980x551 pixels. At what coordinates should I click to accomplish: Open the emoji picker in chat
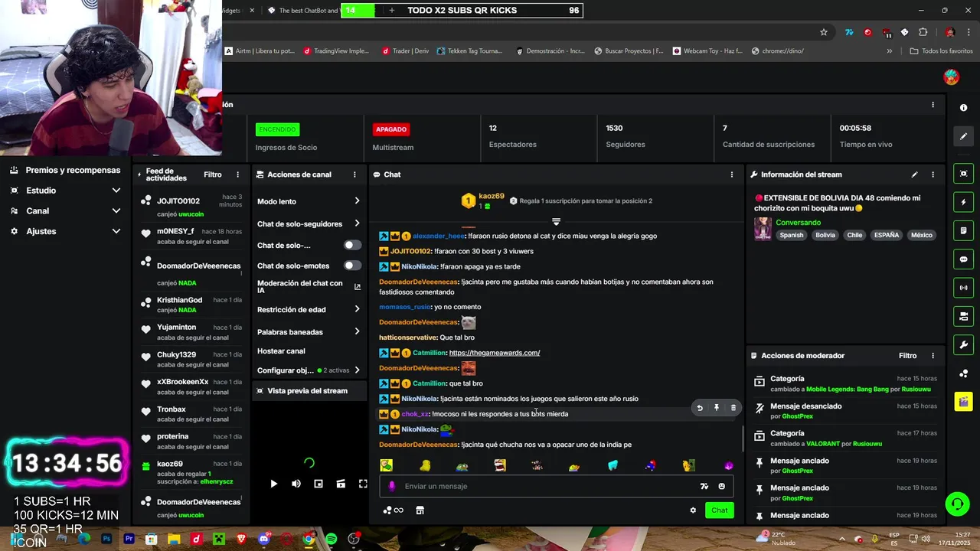point(721,486)
